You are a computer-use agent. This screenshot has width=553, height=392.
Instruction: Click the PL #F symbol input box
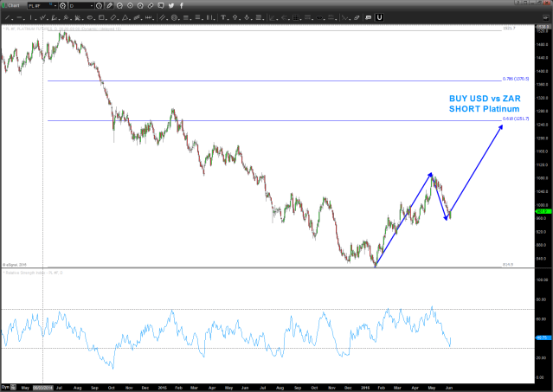(x=38, y=6)
